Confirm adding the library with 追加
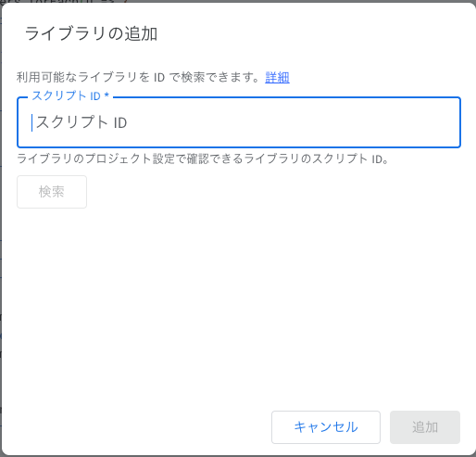 click(x=425, y=427)
